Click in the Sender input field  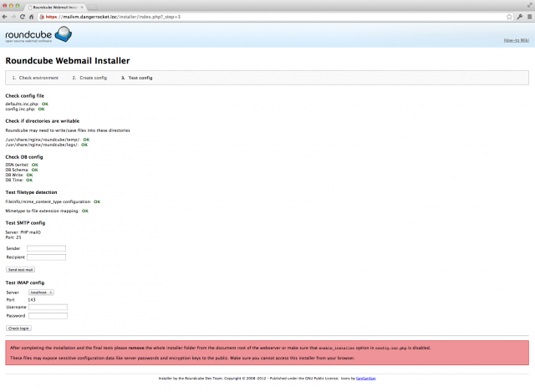(x=47, y=248)
